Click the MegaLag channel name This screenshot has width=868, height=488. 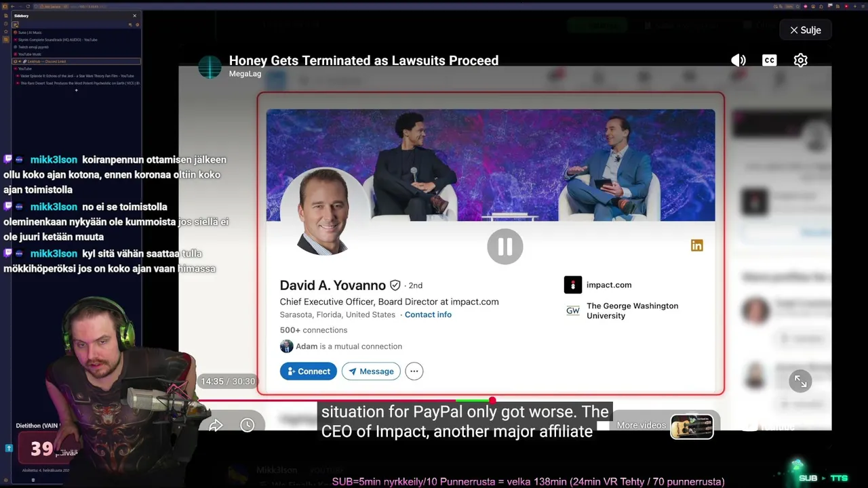click(245, 73)
